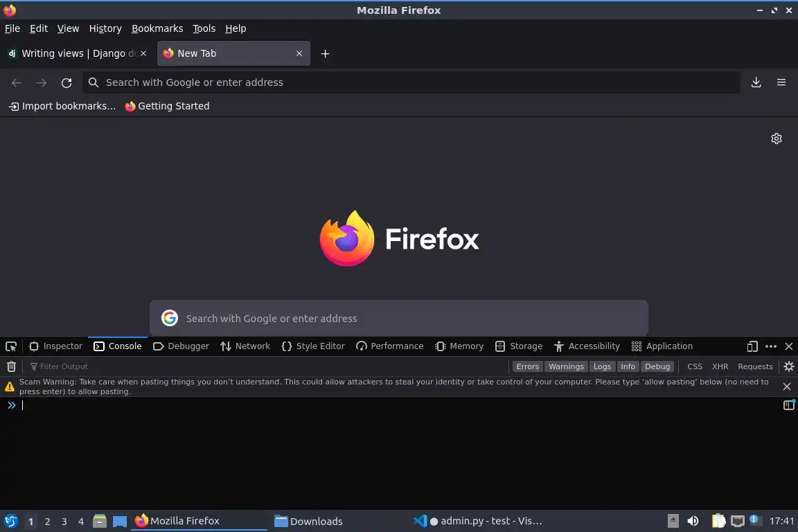Image resolution: width=798 pixels, height=532 pixels.
Task: Open file manager from taskbar
Action: pyautogui.click(x=100, y=522)
